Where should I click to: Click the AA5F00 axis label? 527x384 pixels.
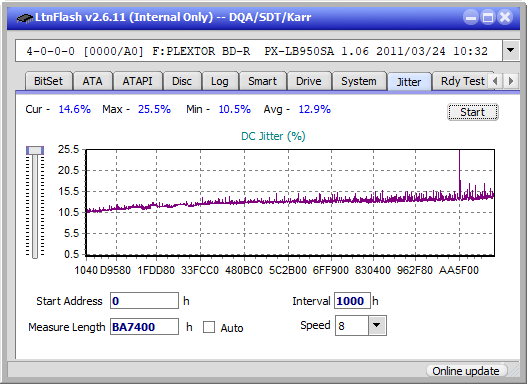click(x=459, y=270)
